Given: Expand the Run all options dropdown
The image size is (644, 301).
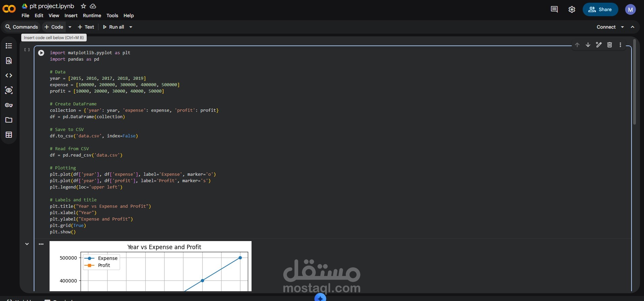Looking at the screenshot, I should 131,27.
